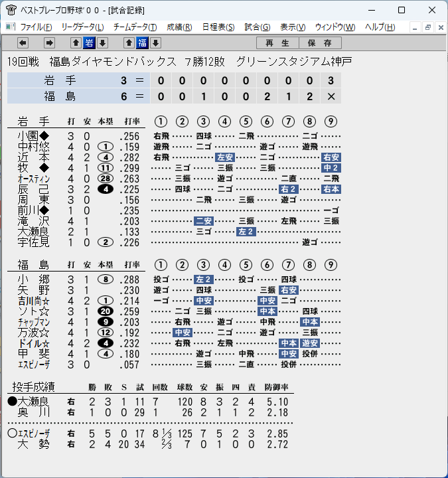Image resolution: width=448 pixels, height=478 pixels.
Task: Open the ウィンドウ(W) menu
Action: 335,27
